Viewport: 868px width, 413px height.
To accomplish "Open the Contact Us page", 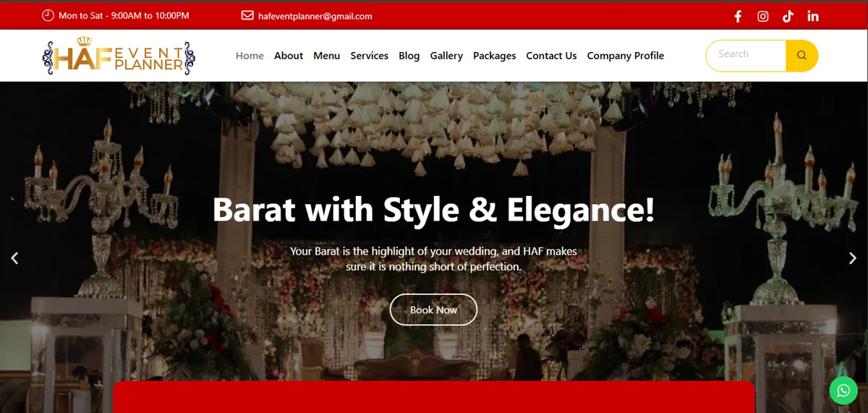I will pyautogui.click(x=551, y=56).
